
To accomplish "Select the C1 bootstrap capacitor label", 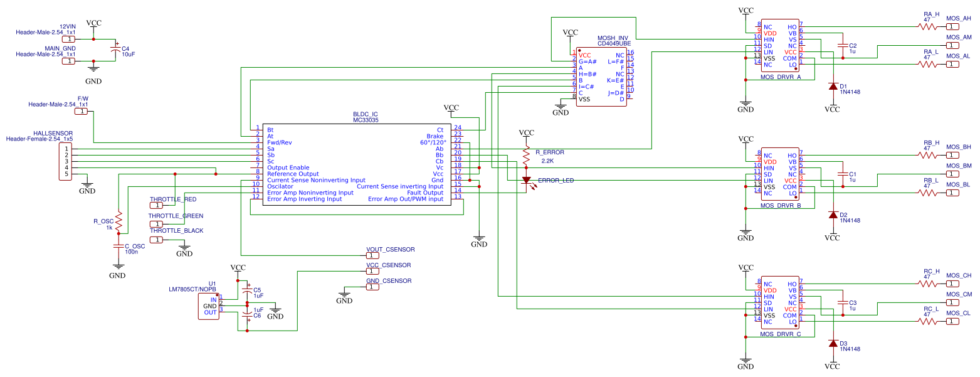I will [853, 174].
